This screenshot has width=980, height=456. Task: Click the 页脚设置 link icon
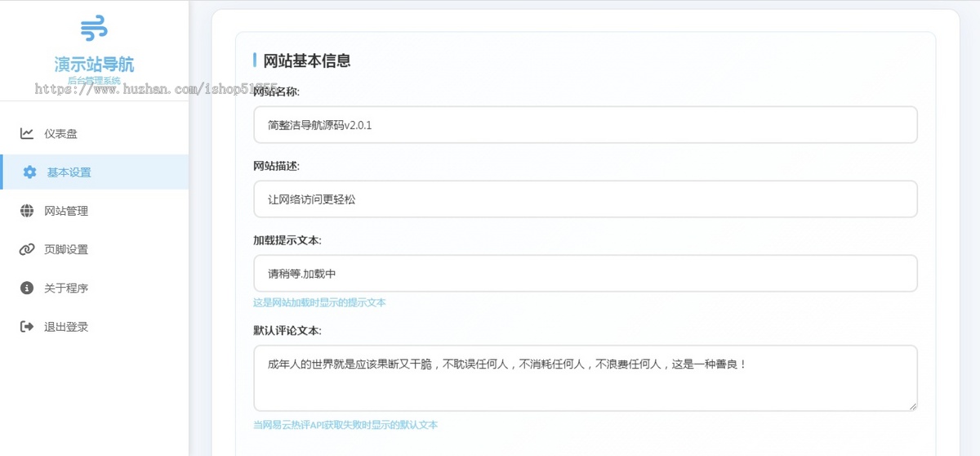coord(27,249)
